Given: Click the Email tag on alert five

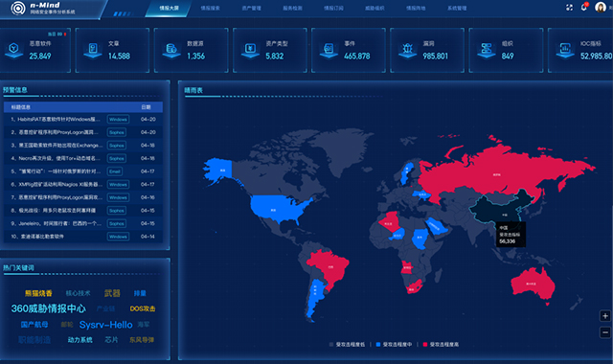Looking at the screenshot, I should [115, 171].
